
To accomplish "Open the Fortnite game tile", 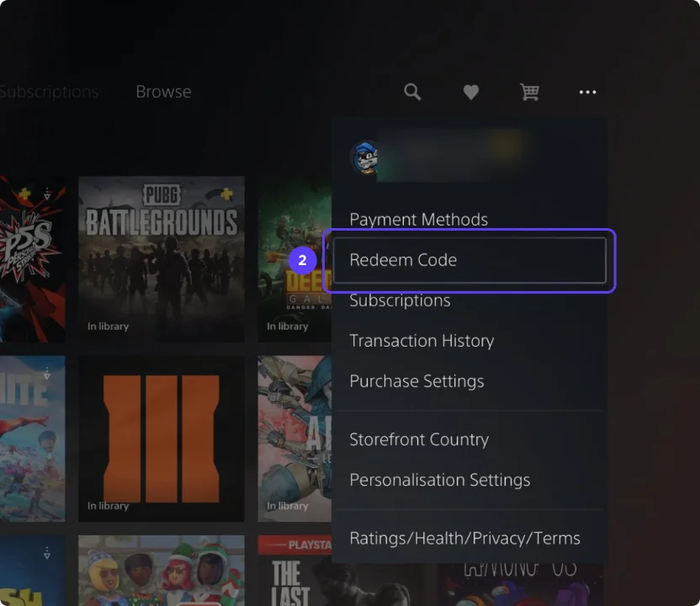I will (x=33, y=439).
